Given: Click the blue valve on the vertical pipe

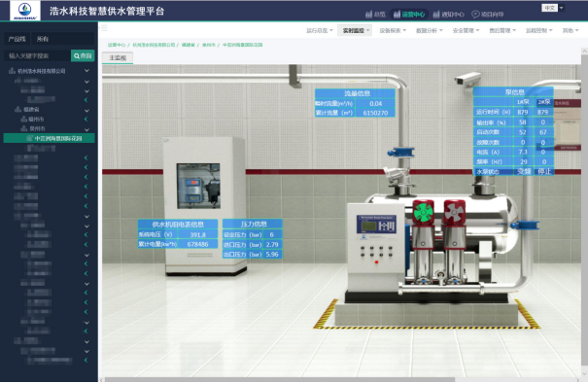Looking at the screenshot, I should tap(400, 152).
